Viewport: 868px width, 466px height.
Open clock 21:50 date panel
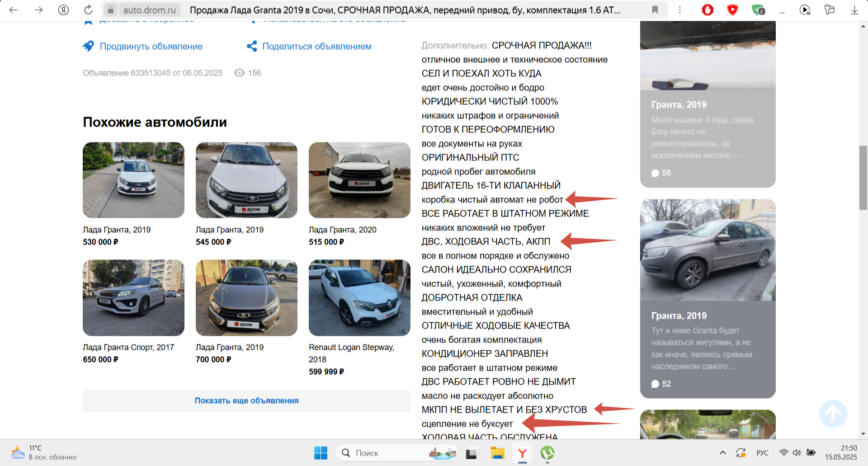[x=841, y=452]
